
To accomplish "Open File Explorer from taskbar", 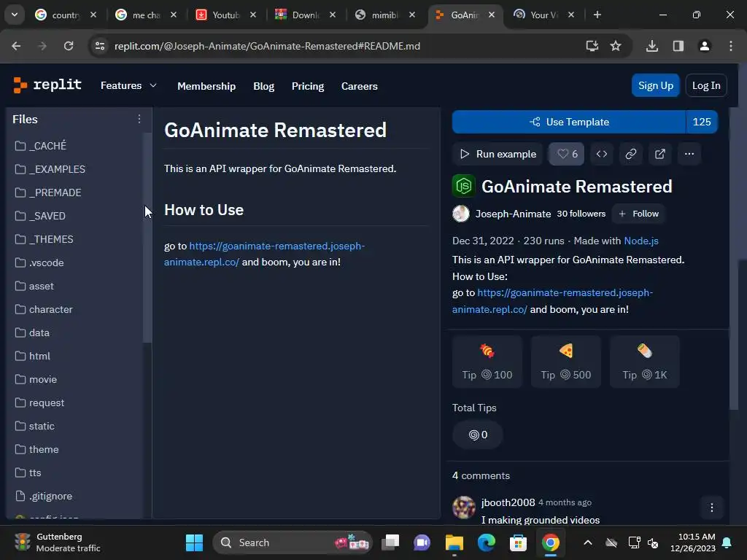I will (x=454, y=542).
